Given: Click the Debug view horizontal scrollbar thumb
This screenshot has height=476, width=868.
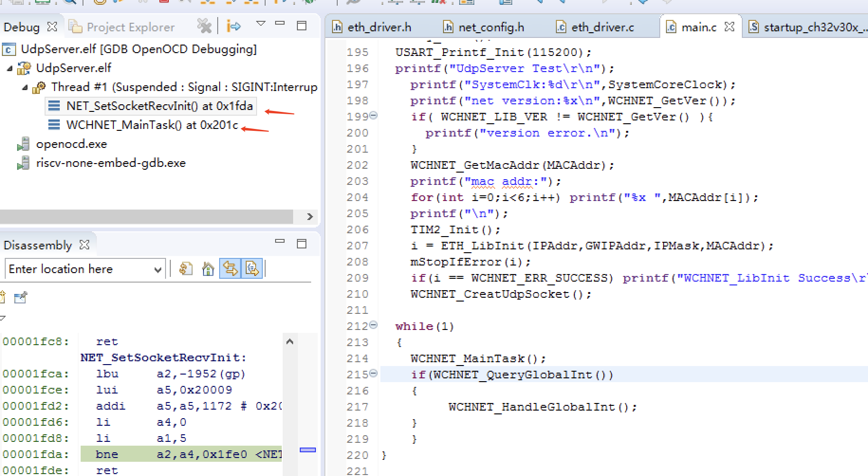Looking at the screenshot, I should pyautogui.click(x=147, y=217).
